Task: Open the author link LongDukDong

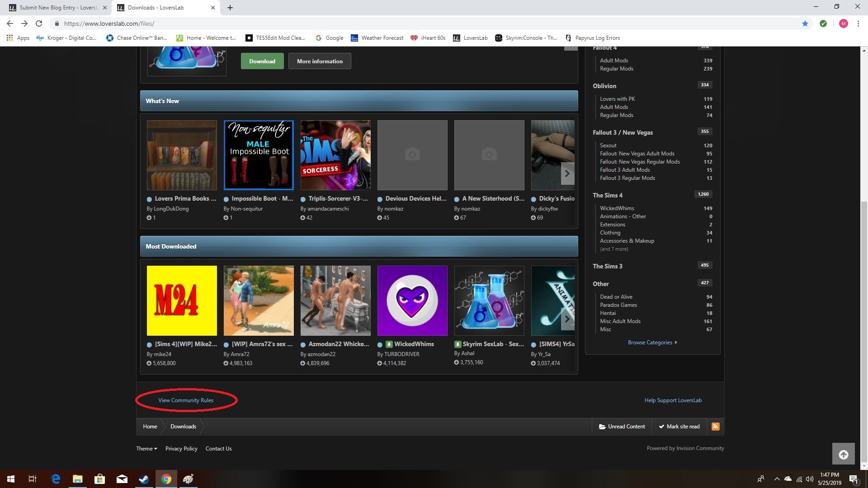Action: [171, 209]
